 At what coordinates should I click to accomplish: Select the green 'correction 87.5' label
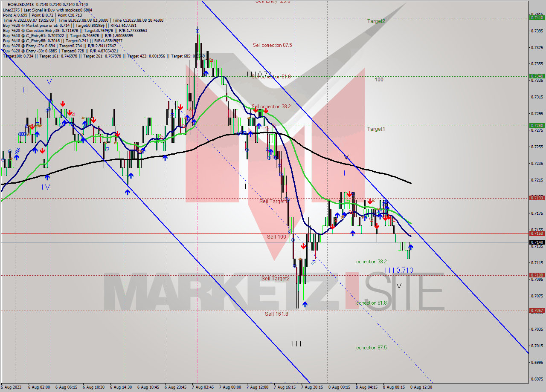coord(372,348)
